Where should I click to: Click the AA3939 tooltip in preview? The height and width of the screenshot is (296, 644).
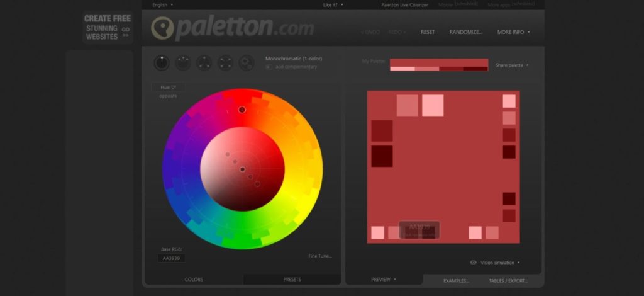point(419,230)
